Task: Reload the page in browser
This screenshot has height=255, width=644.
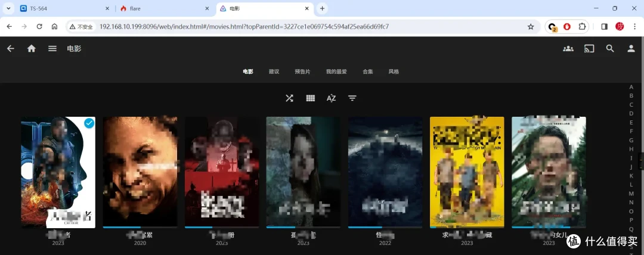Action: coord(39,26)
